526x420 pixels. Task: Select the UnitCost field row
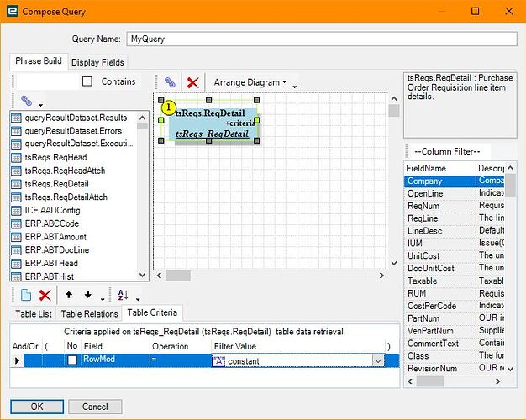(x=455, y=256)
